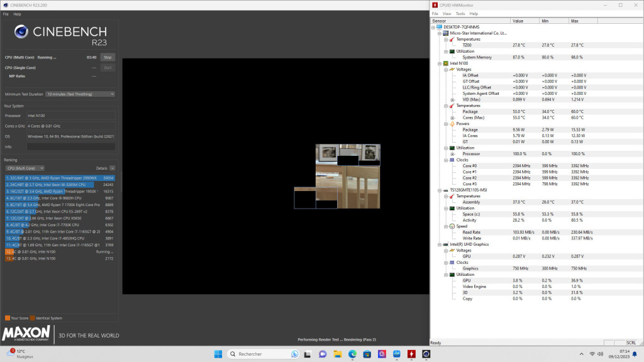Click the Start button for CPU (Single Core)
This screenshot has height=362, width=644.
click(108, 68)
